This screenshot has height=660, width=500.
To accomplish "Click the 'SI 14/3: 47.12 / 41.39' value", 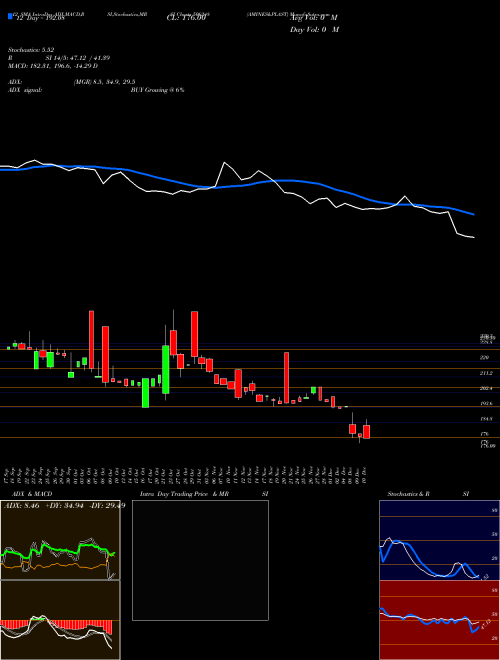I will 78,58.
